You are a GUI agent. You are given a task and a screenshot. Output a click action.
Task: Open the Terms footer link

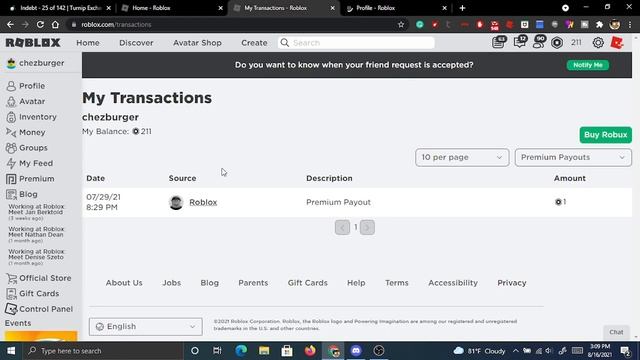[396, 282]
